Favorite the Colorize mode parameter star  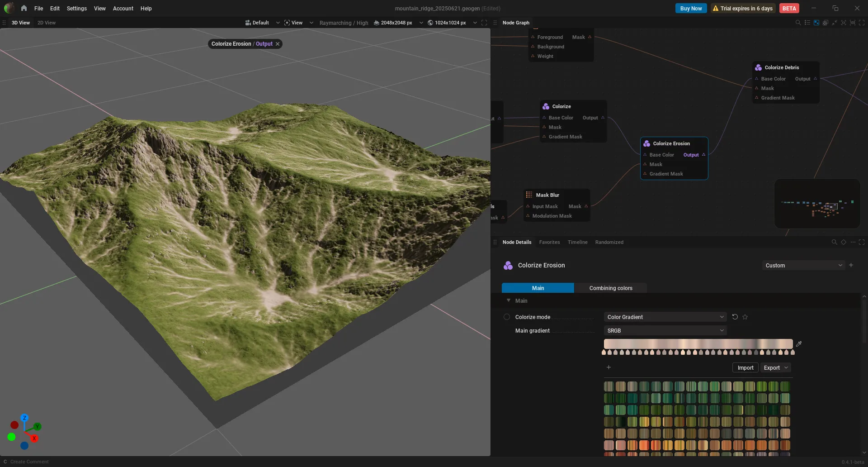(745, 317)
